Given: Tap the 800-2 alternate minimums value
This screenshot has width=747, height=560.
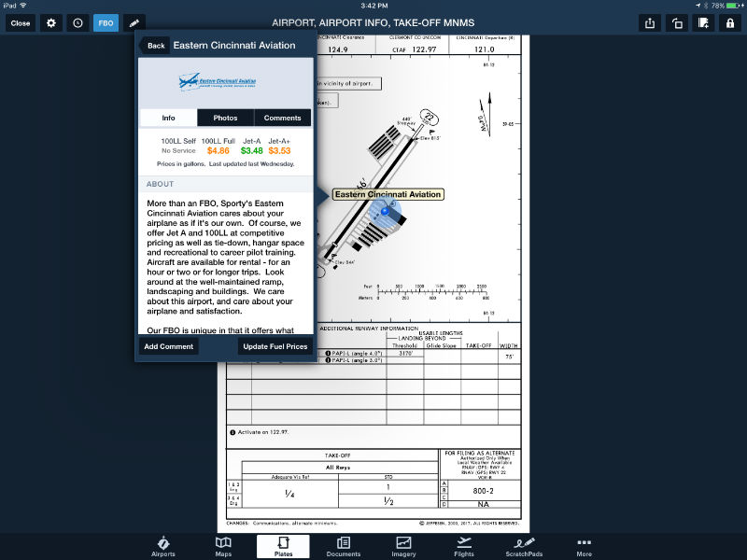Looking at the screenshot, I should coord(483,491).
